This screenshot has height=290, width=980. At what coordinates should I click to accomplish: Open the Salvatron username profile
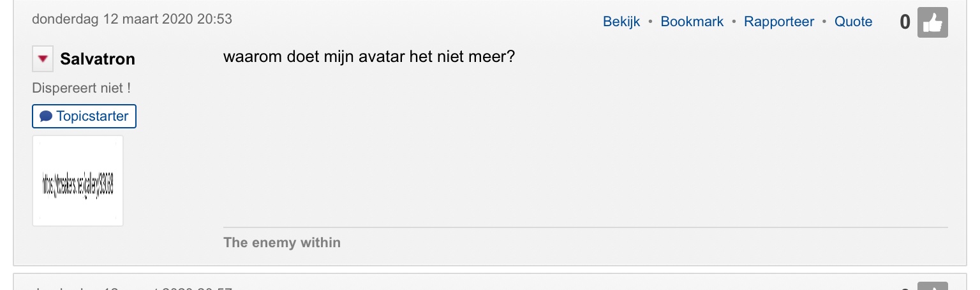tap(98, 59)
